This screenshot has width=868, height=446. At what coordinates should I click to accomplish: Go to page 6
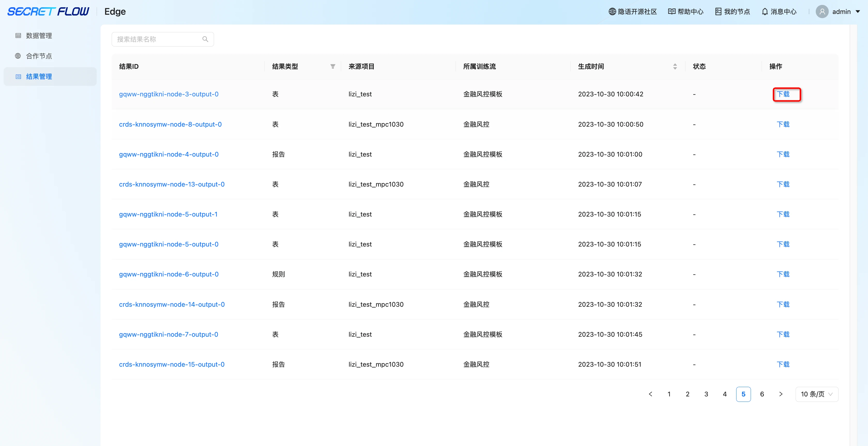point(762,394)
